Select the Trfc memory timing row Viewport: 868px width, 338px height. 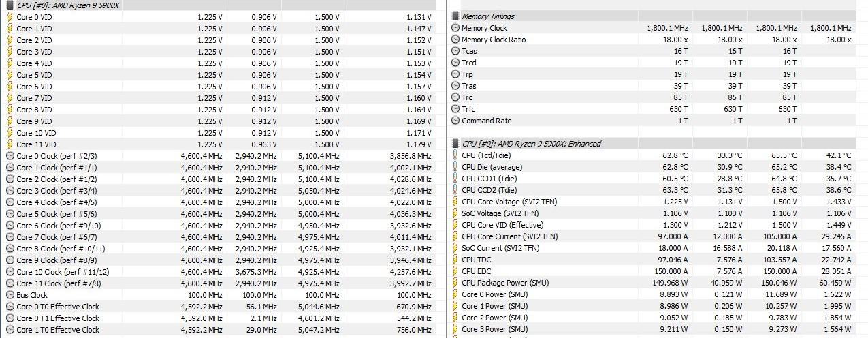tap(468, 109)
